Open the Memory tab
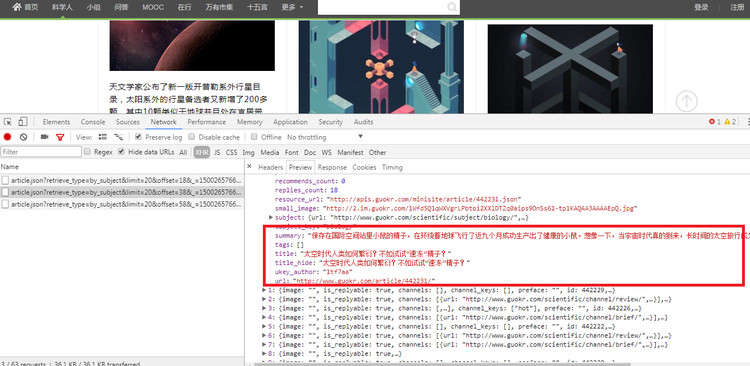The image size is (750, 366). (250, 122)
